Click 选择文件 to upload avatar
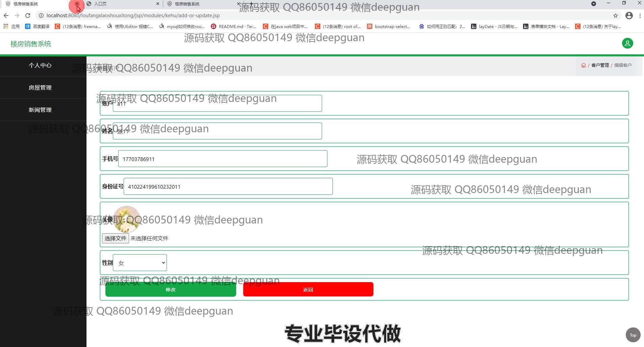The height and width of the screenshot is (347, 644). 115,238
